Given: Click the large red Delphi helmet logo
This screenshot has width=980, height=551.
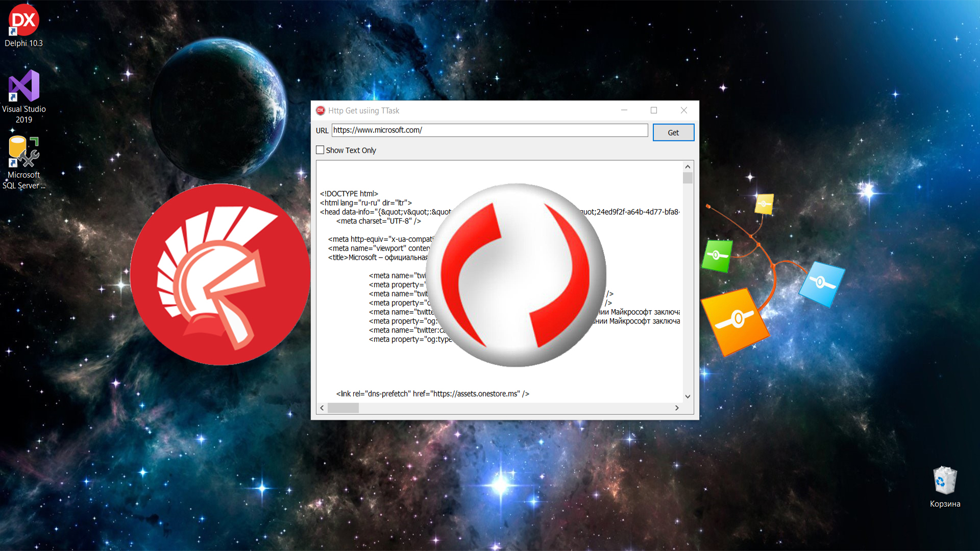Looking at the screenshot, I should point(220,274).
